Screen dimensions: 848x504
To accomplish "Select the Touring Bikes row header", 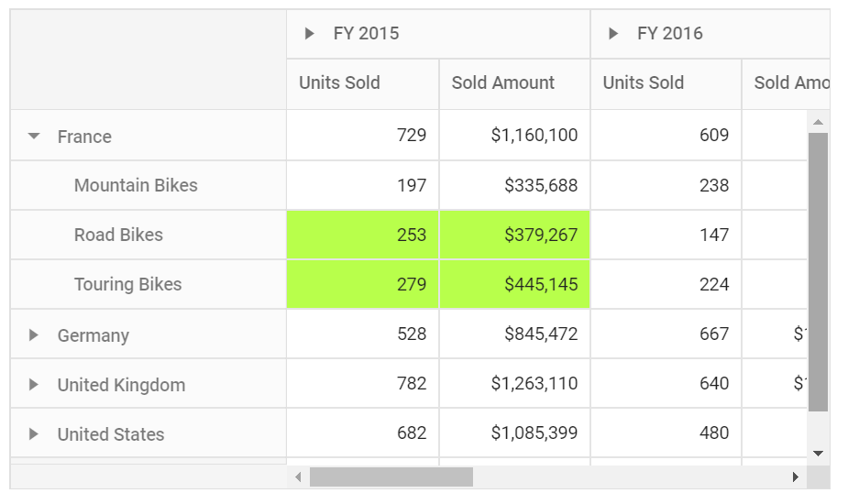I will (149, 284).
